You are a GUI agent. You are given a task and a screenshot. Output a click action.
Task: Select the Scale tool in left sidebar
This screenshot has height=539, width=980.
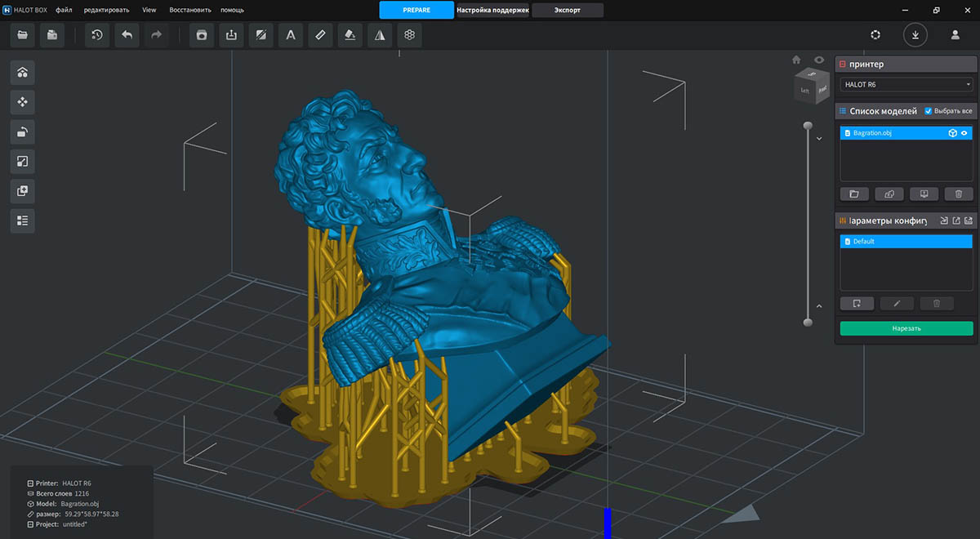point(22,161)
